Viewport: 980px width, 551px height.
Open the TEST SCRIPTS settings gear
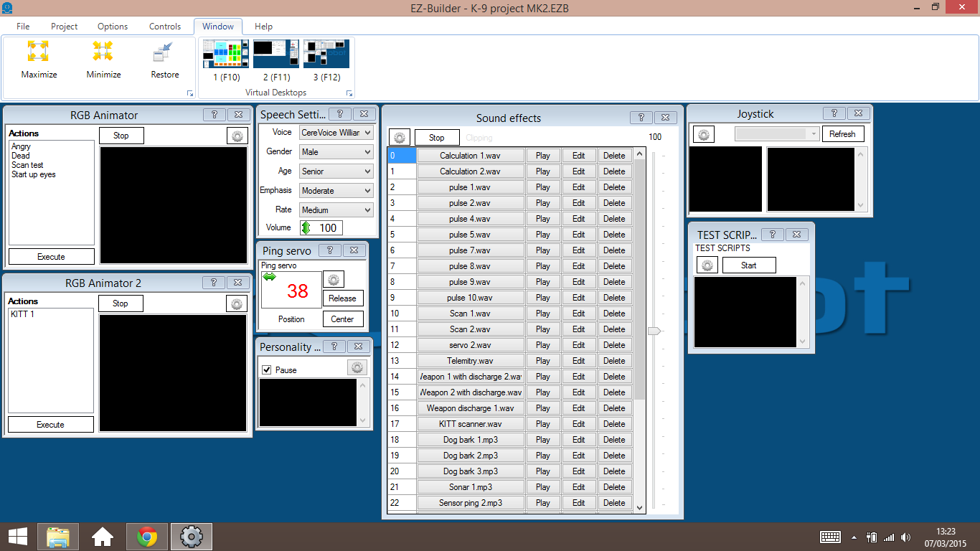pos(707,264)
